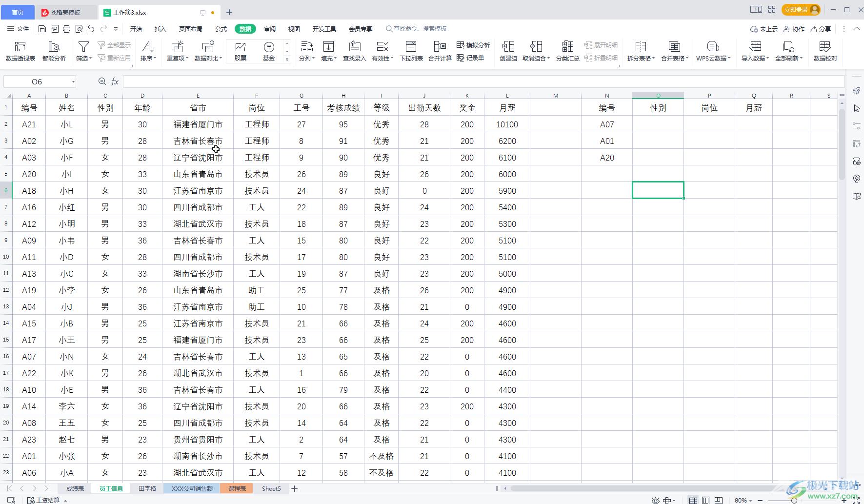Open the Name Box dropdown arrow
Screen dimensions: 864x504
pyautogui.click(x=73, y=81)
